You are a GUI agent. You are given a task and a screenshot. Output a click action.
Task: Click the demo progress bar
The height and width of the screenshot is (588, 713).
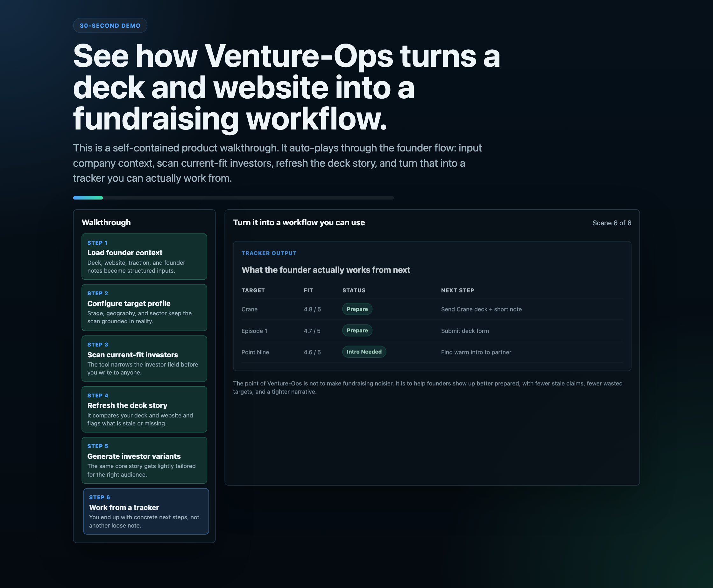click(233, 198)
